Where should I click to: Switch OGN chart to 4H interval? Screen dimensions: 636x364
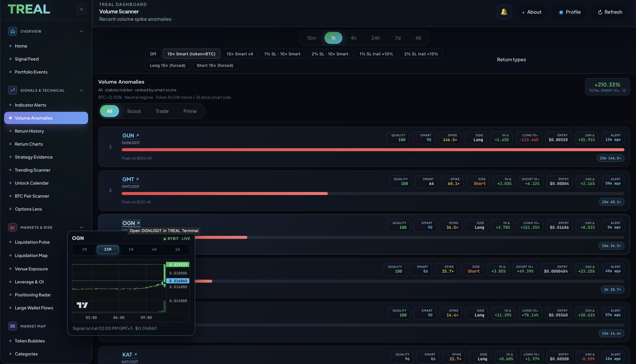[x=154, y=249]
